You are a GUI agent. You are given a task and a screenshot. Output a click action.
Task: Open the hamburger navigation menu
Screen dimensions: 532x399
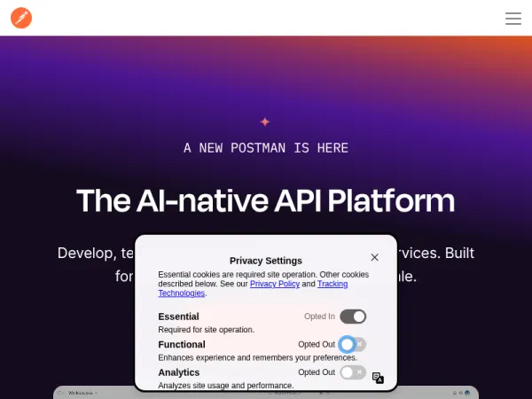(x=513, y=19)
